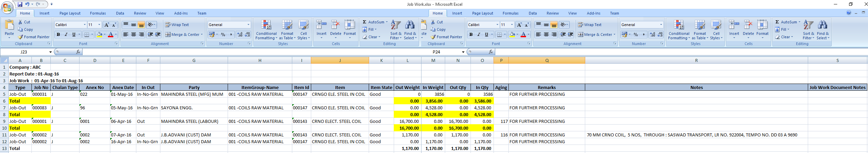Open Sort & Filter in the left ribbon
Image resolution: width=868 pixels, height=153 pixels.
[396, 30]
